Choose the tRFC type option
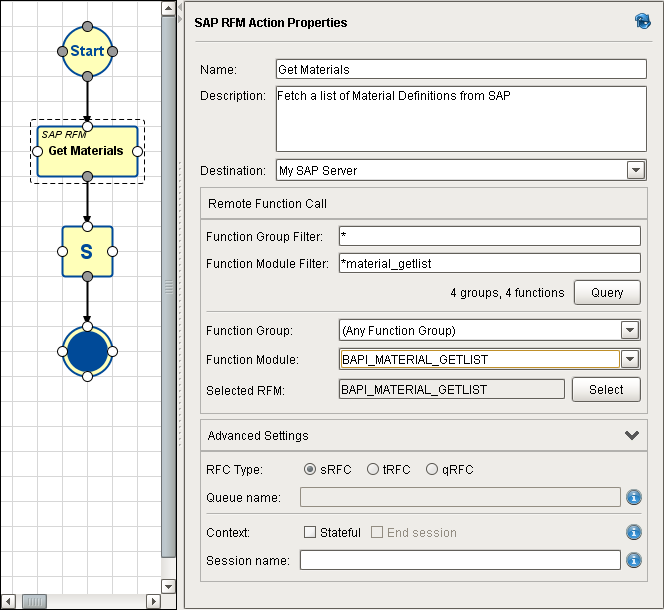 tap(373, 469)
